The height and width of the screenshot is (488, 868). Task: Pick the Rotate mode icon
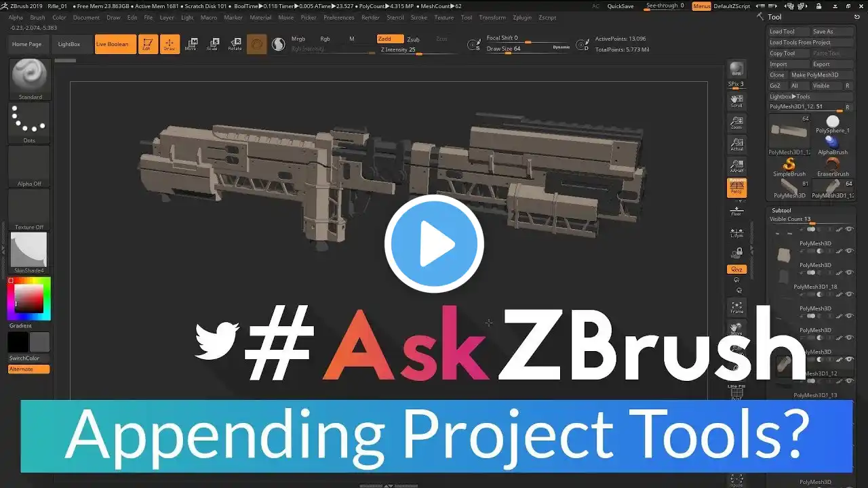235,44
